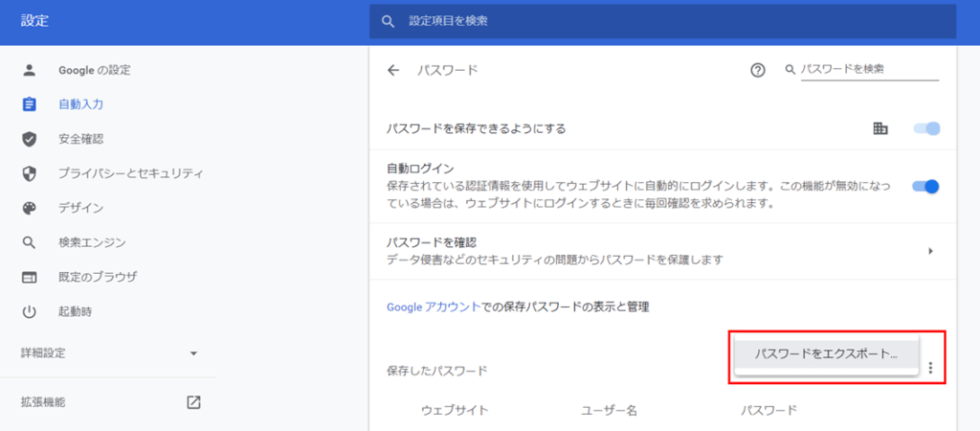
Task: Open the three-dot menu beside 保存したパスワード
Action: 930,368
